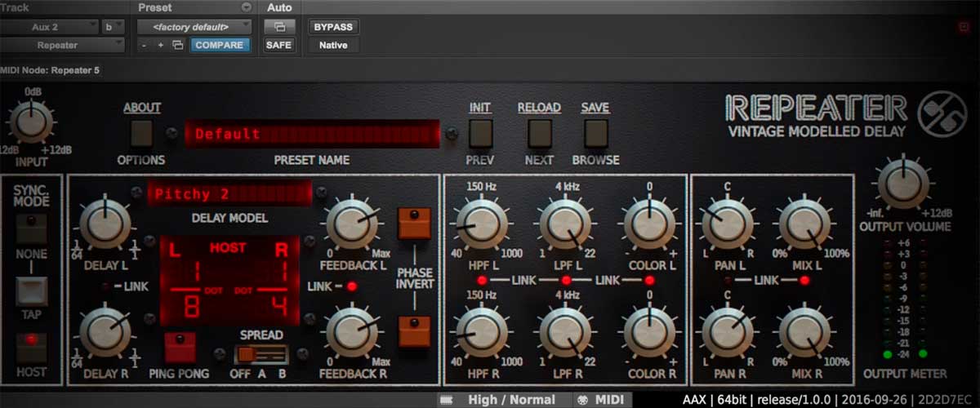
Task: Click the OUTPUT VOLUME knob
Action: click(903, 184)
